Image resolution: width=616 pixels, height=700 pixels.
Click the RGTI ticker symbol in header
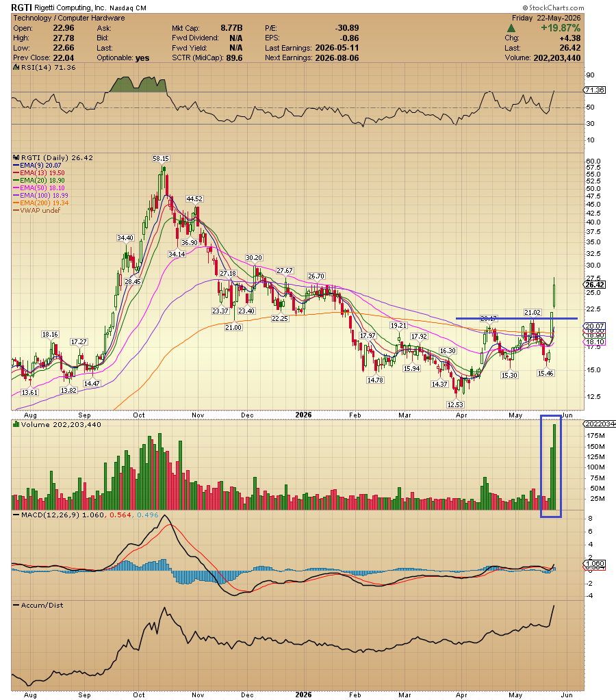(21, 8)
